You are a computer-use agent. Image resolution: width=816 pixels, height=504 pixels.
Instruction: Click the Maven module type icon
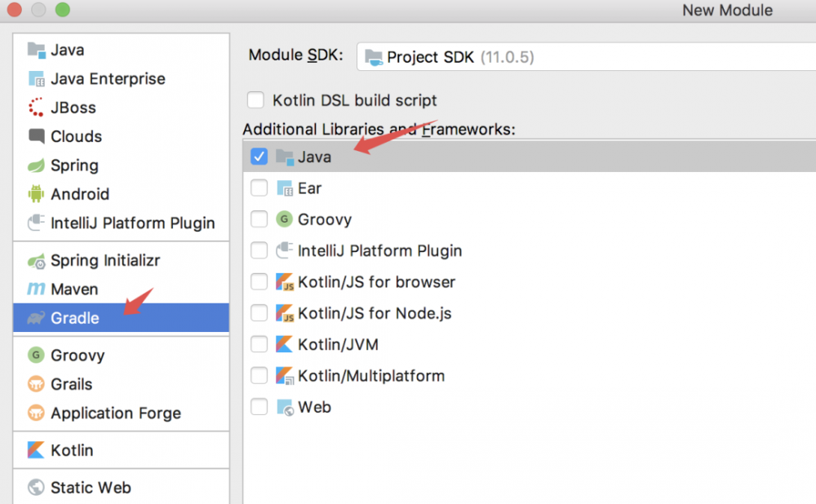tap(36, 290)
